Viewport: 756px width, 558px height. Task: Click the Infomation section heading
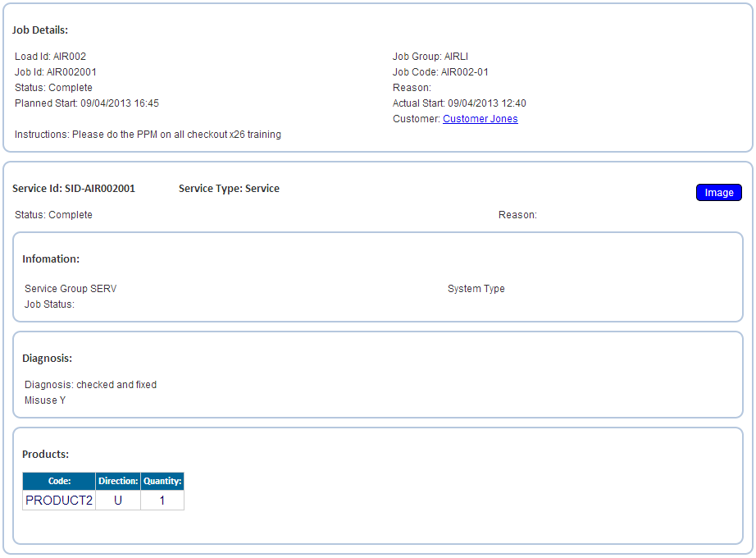pyautogui.click(x=51, y=259)
